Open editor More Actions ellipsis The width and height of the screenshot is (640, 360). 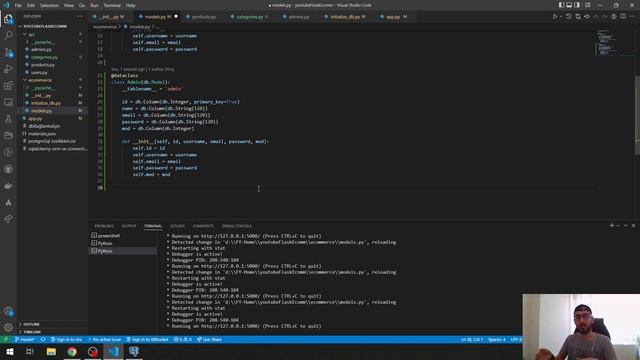(632, 17)
